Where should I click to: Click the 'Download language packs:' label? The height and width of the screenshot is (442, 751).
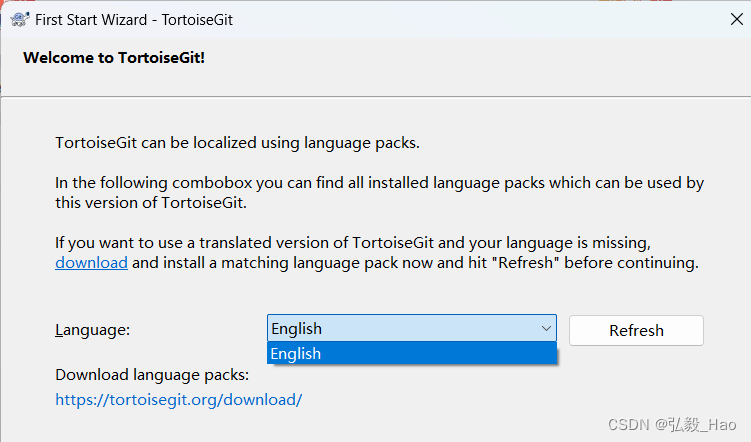pyautogui.click(x=151, y=375)
